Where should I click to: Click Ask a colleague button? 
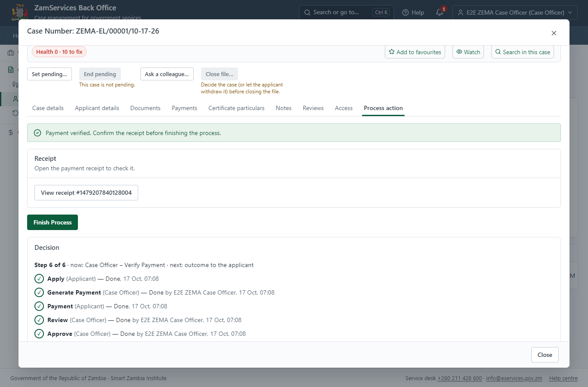pos(167,74)
